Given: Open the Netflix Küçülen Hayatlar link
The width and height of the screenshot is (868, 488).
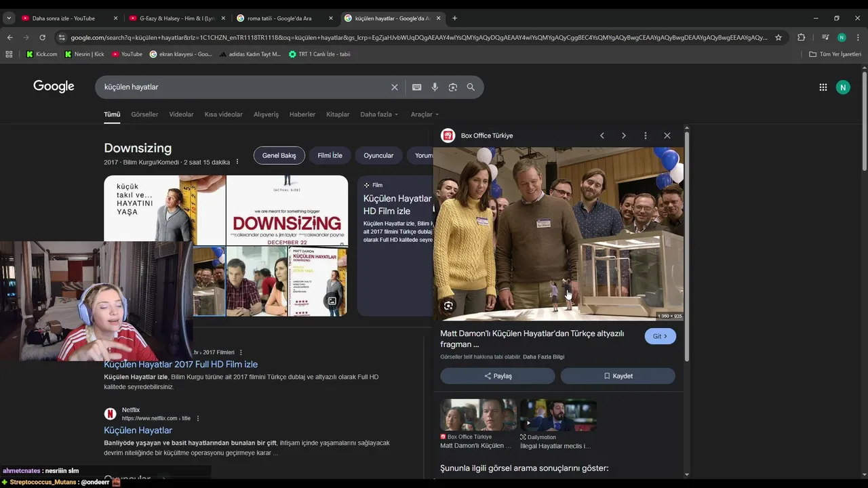Looking at the screenshot, I should click(x=138, y=430).
